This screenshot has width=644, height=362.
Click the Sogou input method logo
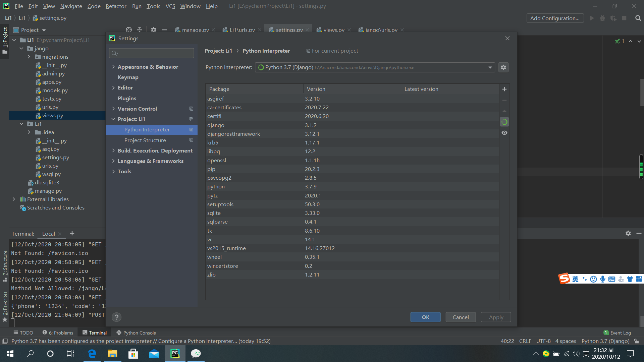coord(564,278)
